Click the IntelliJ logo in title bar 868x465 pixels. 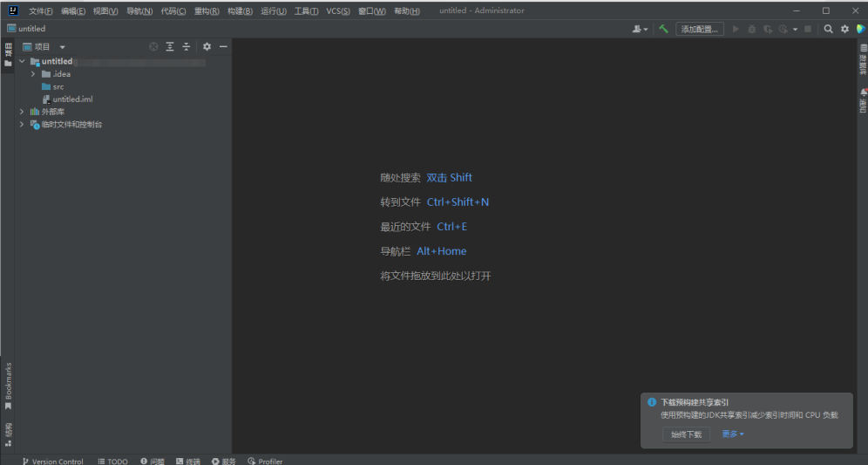pyautogui.click(x=13, y=10)
